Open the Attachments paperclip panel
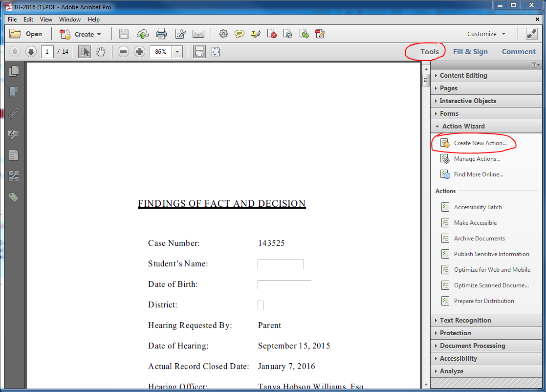This screenshot has height=392, width=546. click(14, 113)
